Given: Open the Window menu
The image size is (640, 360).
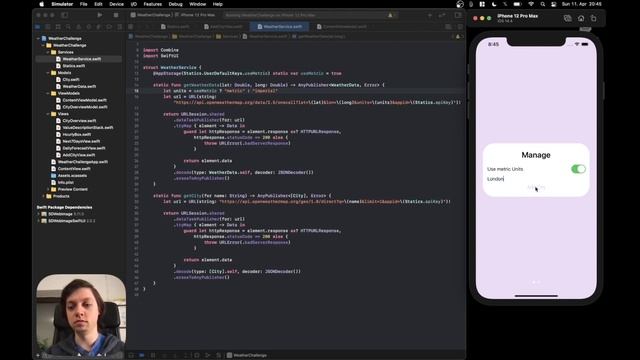Looking at the screenshot, I should (x=198, y=4).
